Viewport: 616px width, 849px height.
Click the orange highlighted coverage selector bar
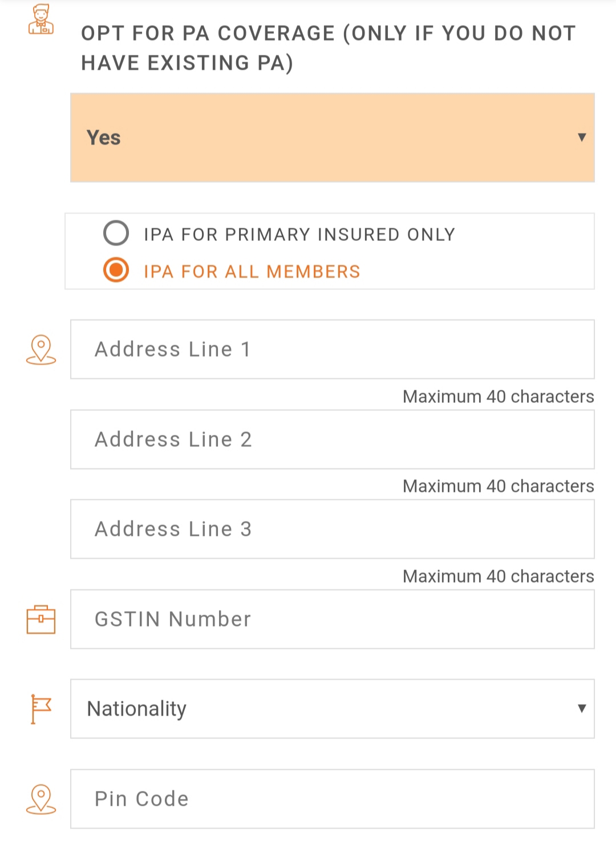[x=332, y=137]
